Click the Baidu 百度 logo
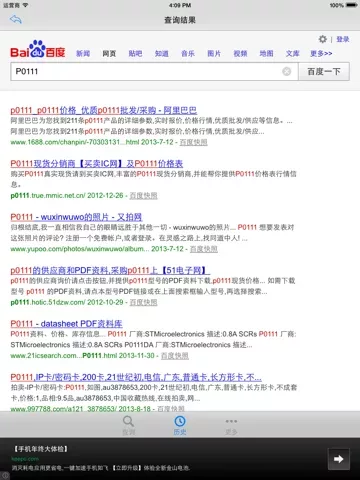The height and width of the screenshot is (480, 360). (x=37, y=49)
